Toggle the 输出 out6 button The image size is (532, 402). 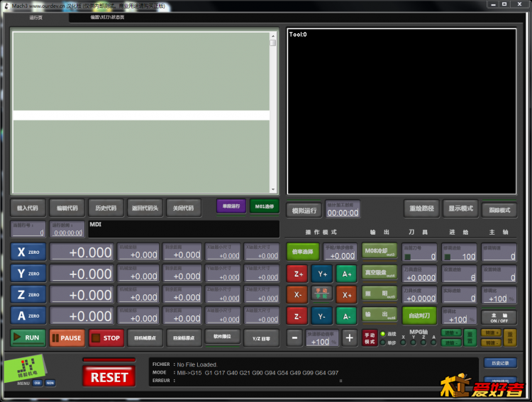tap(379, 315)
